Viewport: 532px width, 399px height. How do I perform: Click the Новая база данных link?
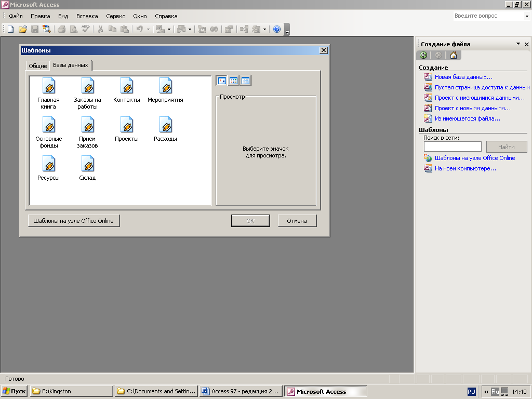[x=463, y=77]
